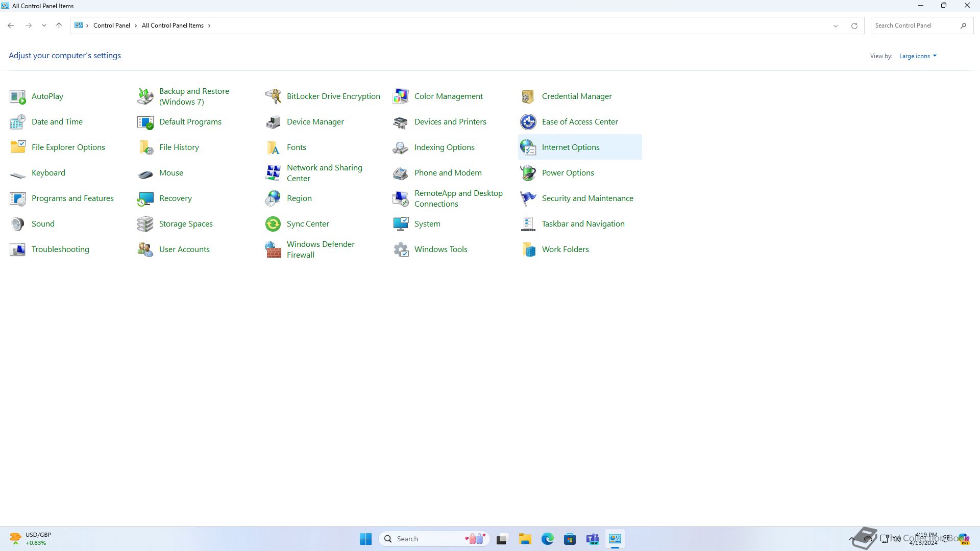Launch Microsoft Edge from taskbar
The width and height of the screenshot is (980, 551).
[x=547, y=539]
